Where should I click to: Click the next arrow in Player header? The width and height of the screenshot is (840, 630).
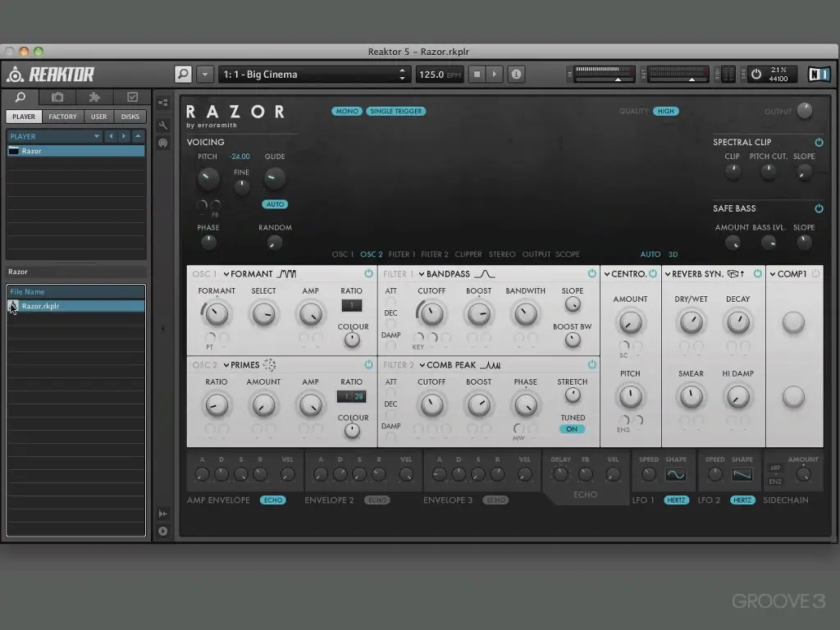coord(124,136)
